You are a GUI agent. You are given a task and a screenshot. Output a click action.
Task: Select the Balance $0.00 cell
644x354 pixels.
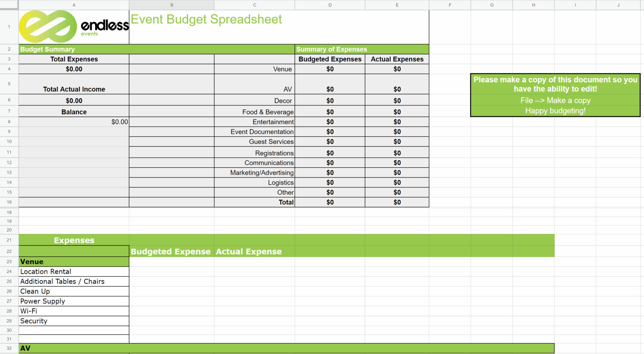74,122
